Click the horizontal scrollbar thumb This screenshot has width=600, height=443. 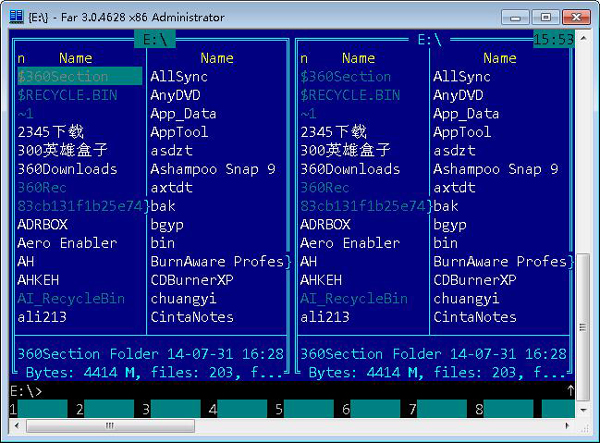pos(110,425)
